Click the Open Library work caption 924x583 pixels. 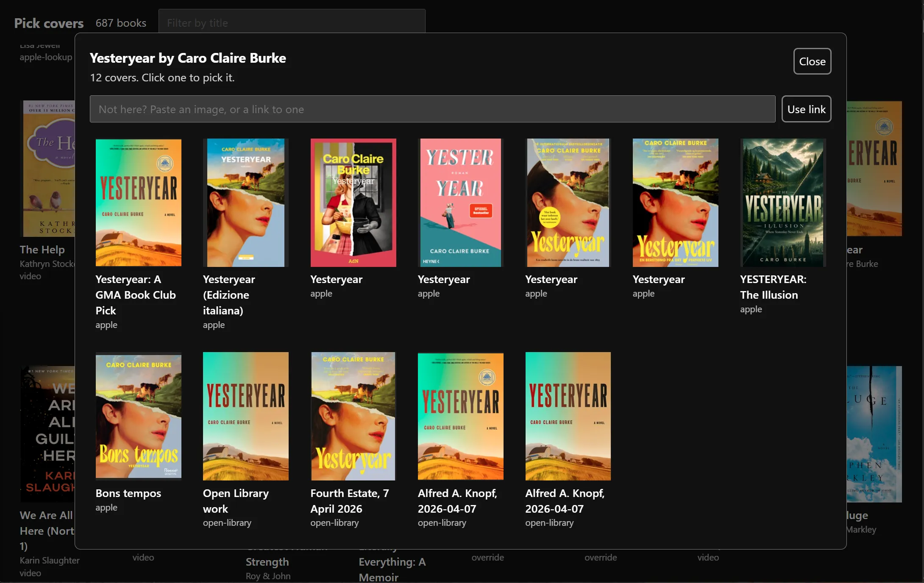coord(236,501)
